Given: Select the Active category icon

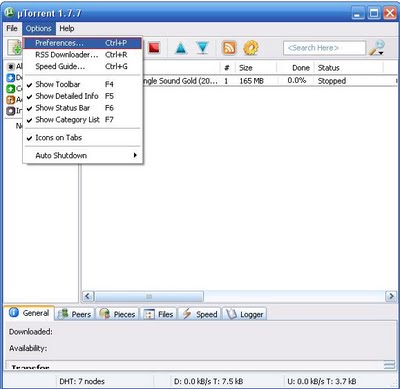Looking at the screenshot, I should (11, 100).
